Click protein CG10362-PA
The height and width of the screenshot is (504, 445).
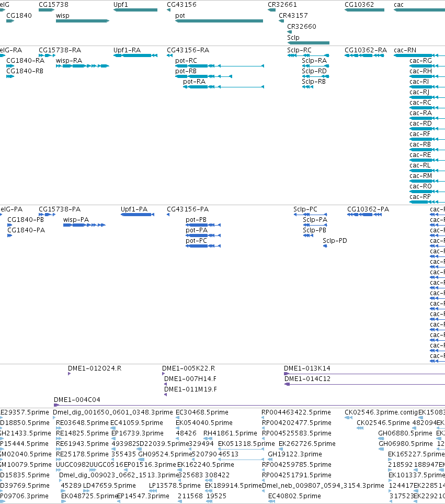tap(364, 215)
